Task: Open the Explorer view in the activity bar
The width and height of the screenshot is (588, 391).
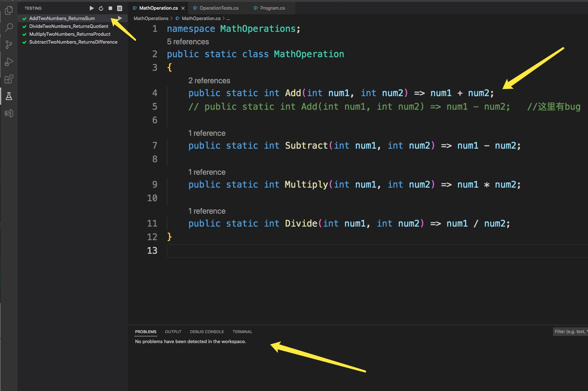Action: pyautogui.click(x=9, y=10)
